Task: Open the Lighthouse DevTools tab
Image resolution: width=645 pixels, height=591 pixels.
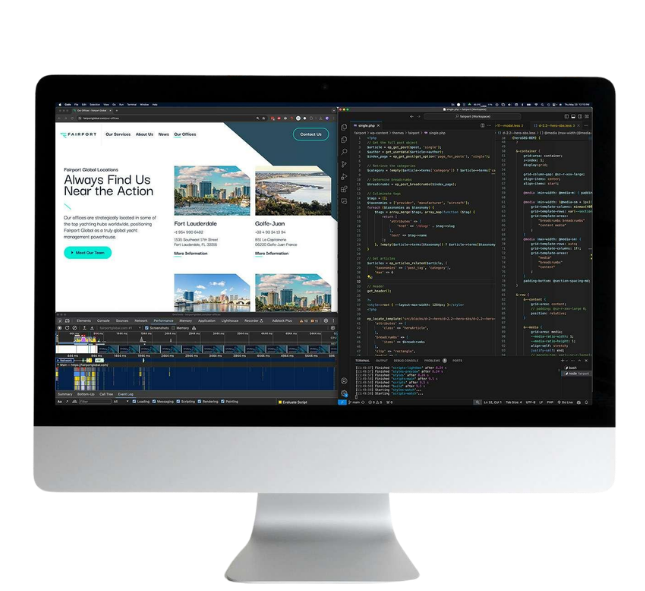Action: (x=230, y=321)
